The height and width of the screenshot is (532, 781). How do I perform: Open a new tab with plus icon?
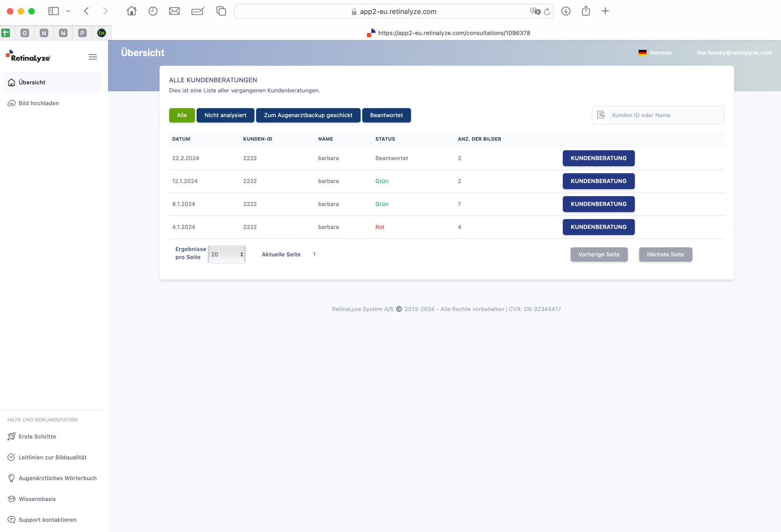[x=605, y=11]
